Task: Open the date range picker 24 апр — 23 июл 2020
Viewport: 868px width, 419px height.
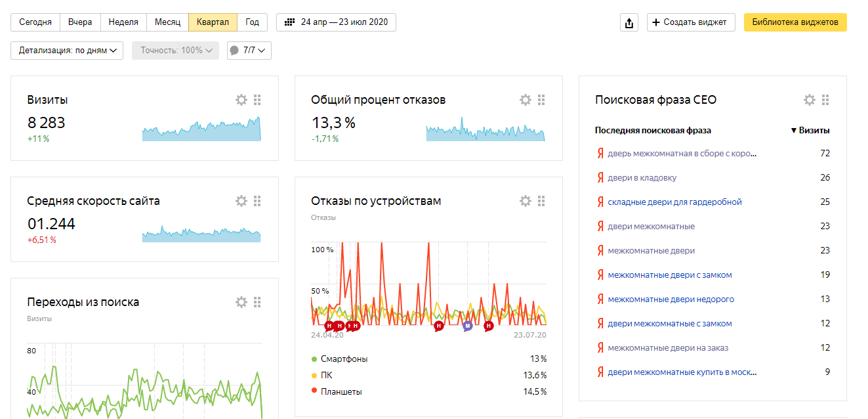Action: (x=336, y=22)
